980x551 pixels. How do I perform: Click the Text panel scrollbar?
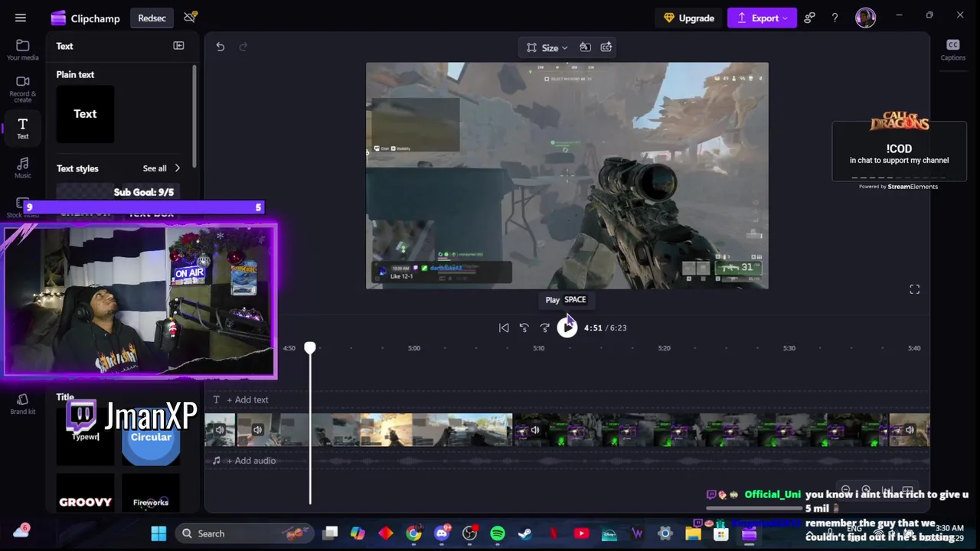click(x=194, y=115)
